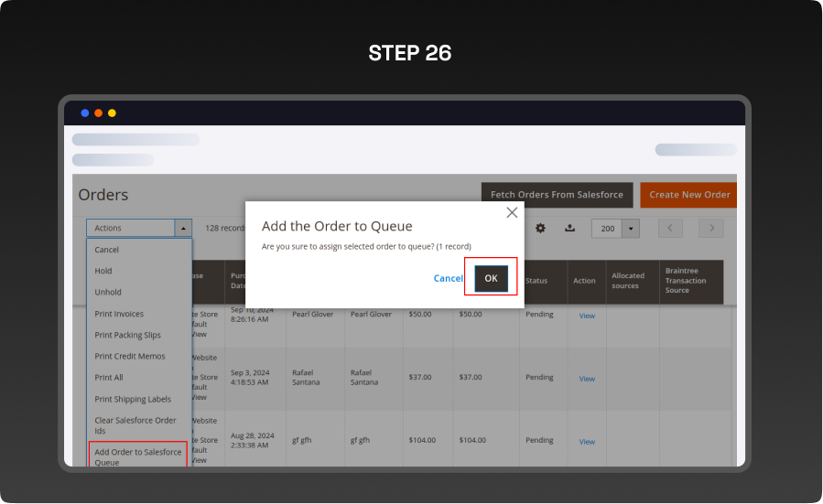
Task: Open View link for Pearl Glover order
Action: pyautogui.click(x=587, y=316)
